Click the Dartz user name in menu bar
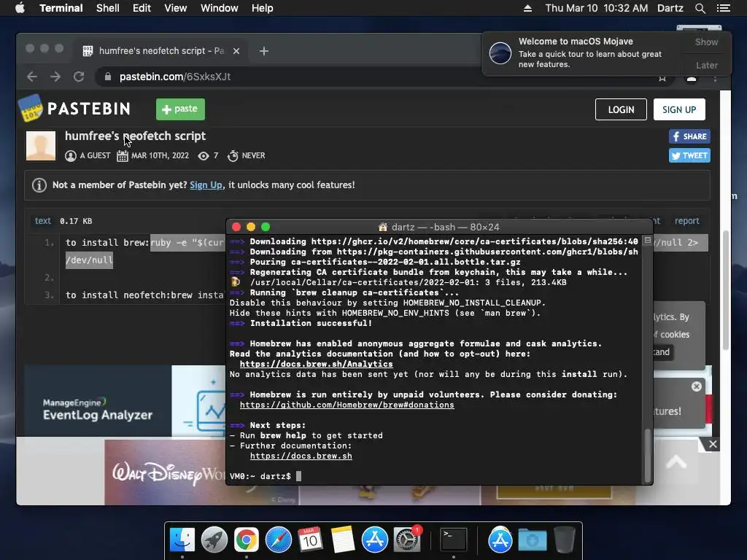The image size is (747, 560). (670, 8)
